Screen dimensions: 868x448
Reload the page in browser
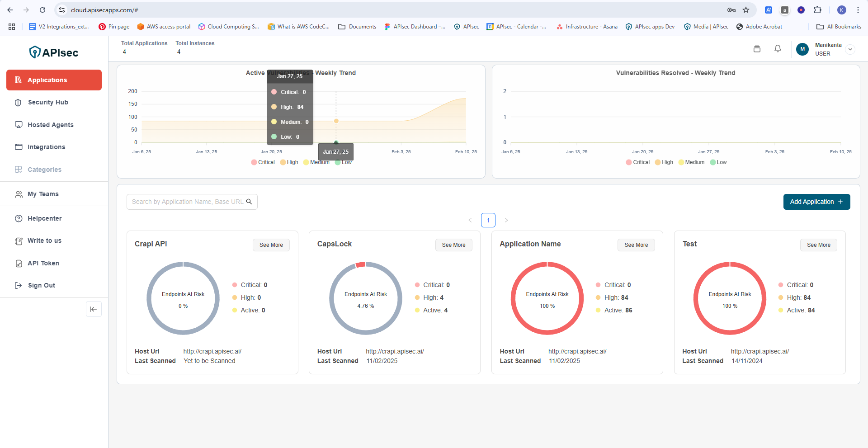(x=42, y=10)
